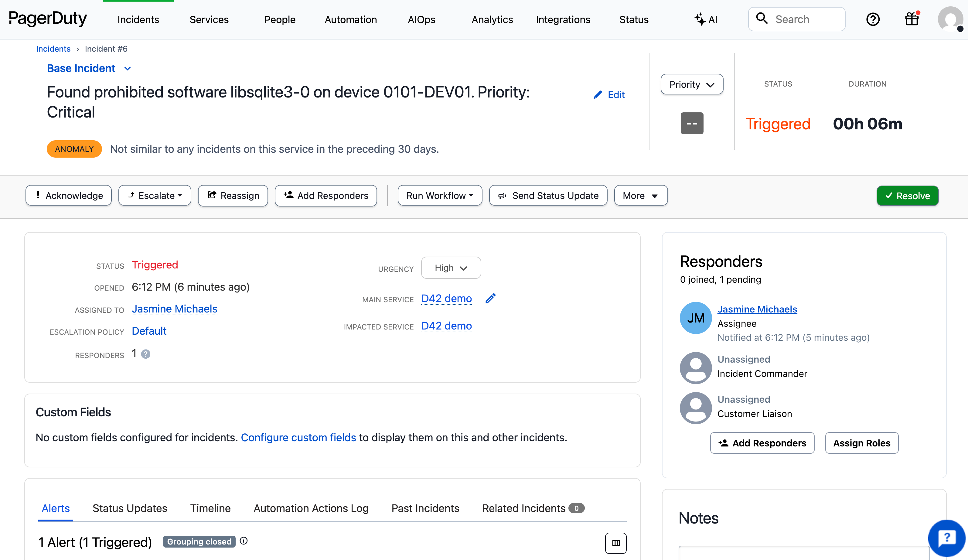
Task: Open the Analytics menu
Action: click(492, 19)
